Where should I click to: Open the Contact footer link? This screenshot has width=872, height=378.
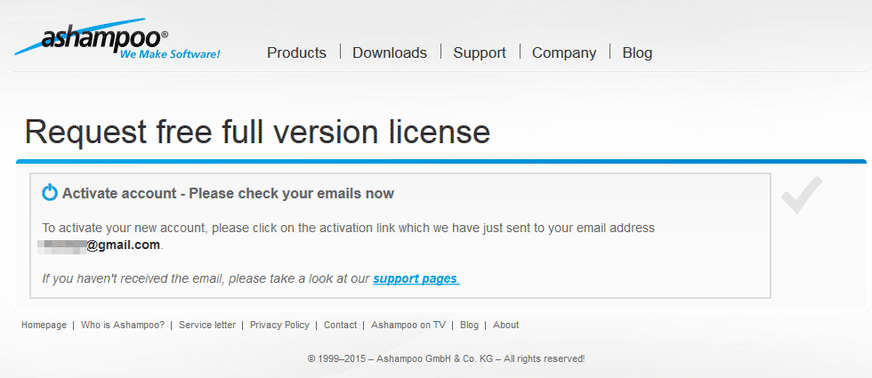[x=340, y=325]
